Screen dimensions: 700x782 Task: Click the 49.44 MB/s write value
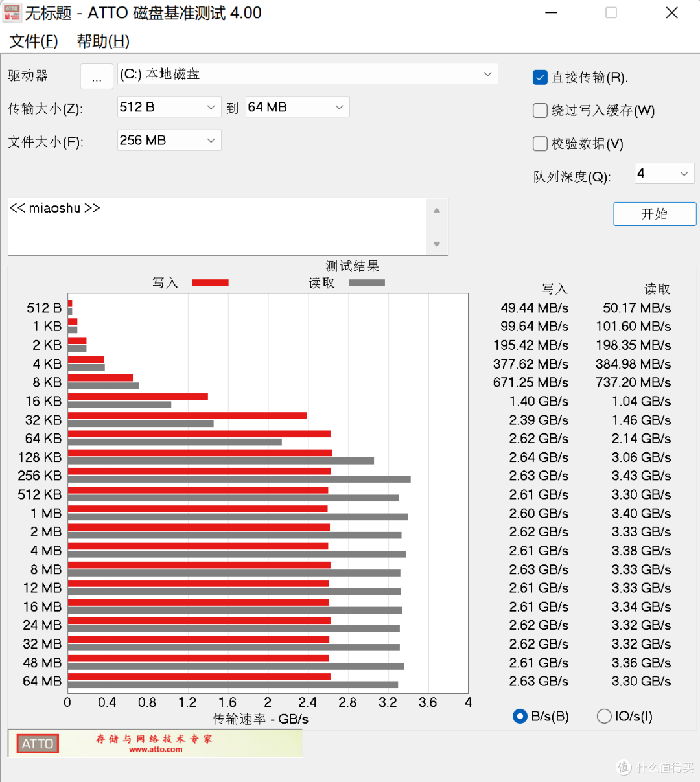point(535,308)
